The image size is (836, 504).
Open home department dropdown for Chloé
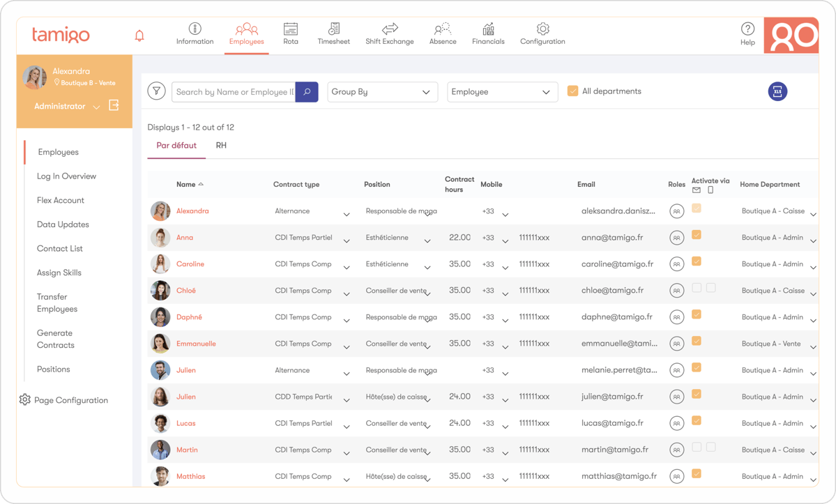click(x=813, y=294)
